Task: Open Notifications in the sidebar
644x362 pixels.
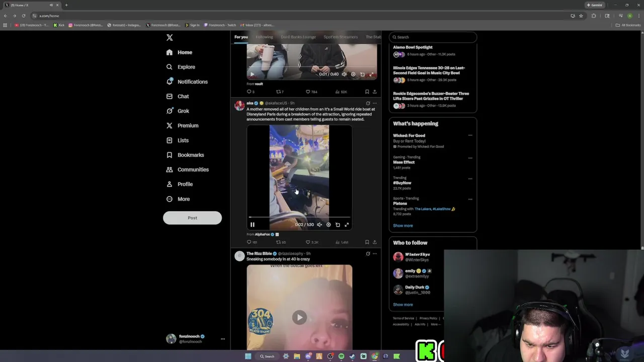Action: click(187, 81)
